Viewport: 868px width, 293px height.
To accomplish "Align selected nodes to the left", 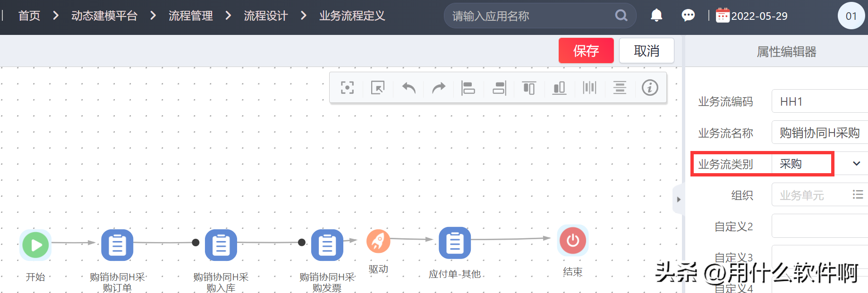I will (468, 88).
